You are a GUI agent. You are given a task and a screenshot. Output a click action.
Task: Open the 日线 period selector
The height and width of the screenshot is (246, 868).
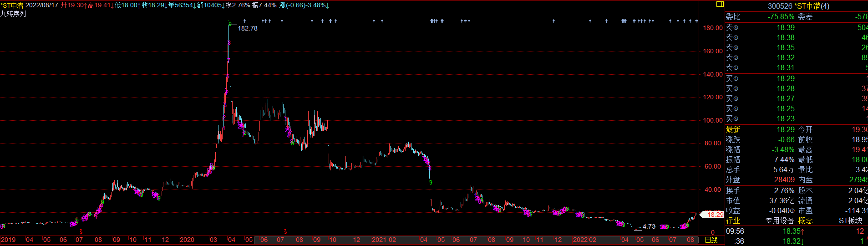pos(711,240)
